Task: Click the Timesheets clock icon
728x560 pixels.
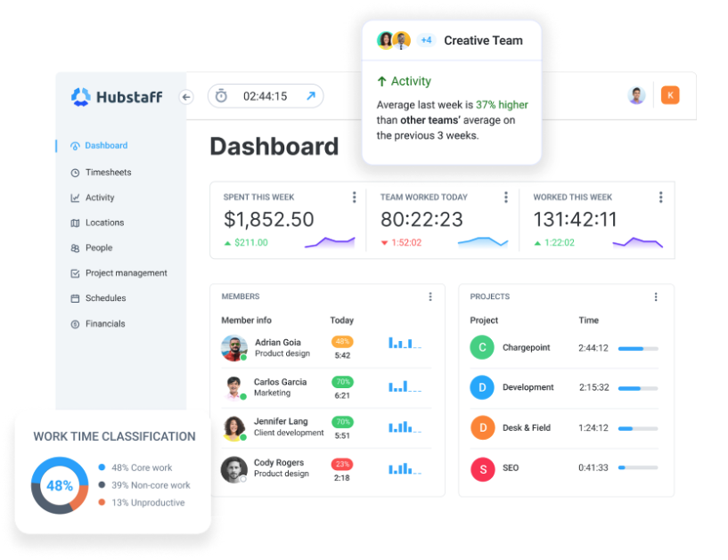Action: 75,173
